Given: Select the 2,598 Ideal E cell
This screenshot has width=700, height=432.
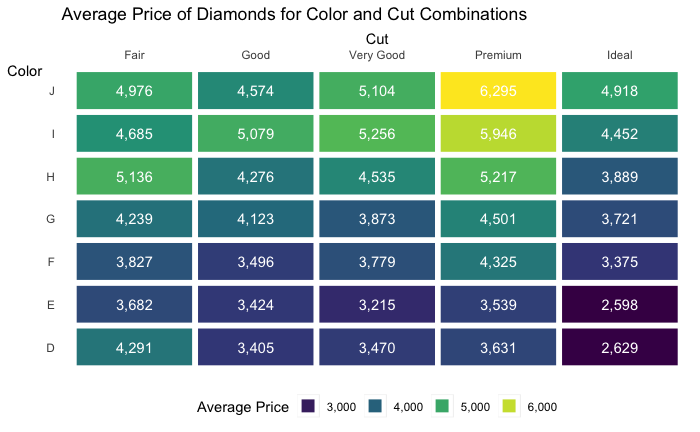Looking at the screenshot, I should coord(620,304).
